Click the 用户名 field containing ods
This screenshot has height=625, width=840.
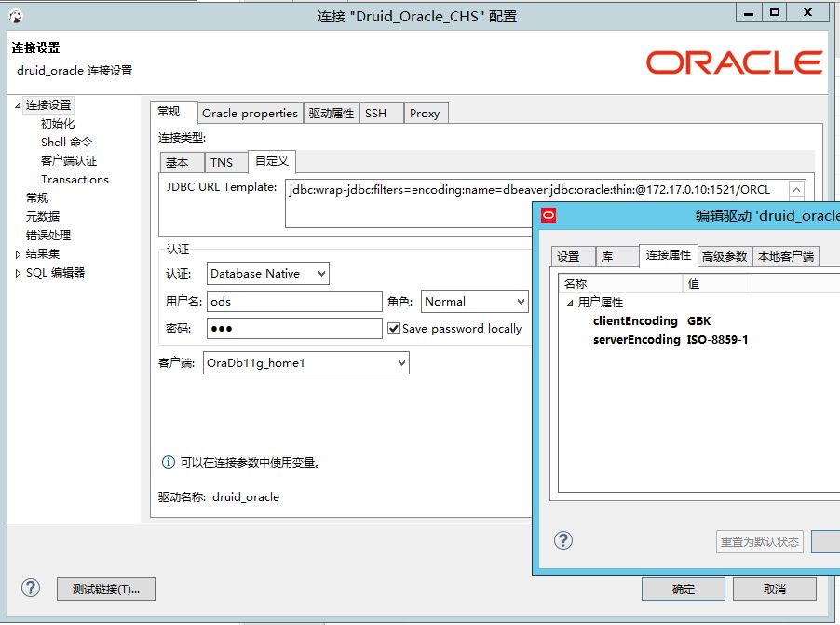click(x=294, y=301)
